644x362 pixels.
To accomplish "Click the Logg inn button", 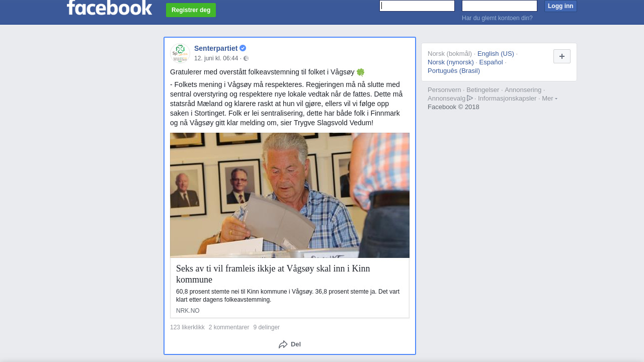I will point(560,6).
